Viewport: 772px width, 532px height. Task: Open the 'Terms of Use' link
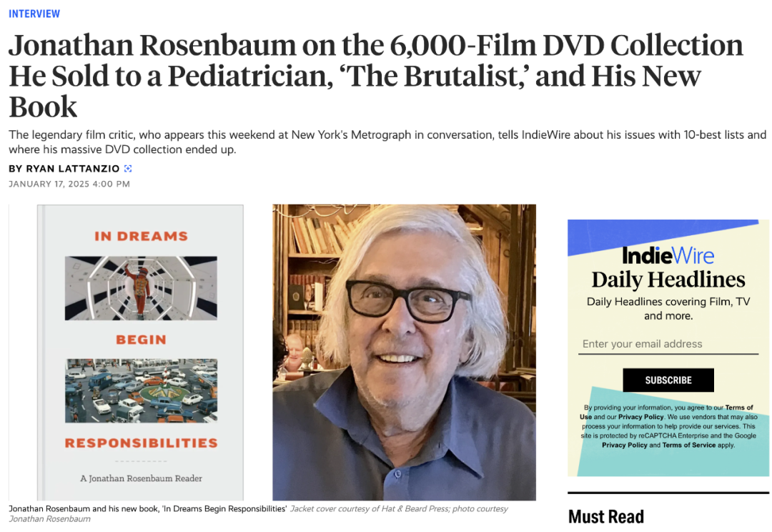click(x=666, y=412)
